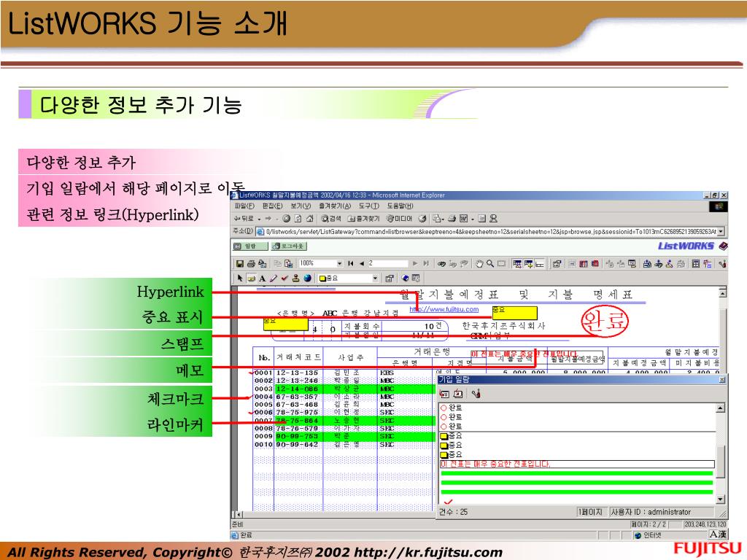Select the stamp tool

(x=296, y=278)
